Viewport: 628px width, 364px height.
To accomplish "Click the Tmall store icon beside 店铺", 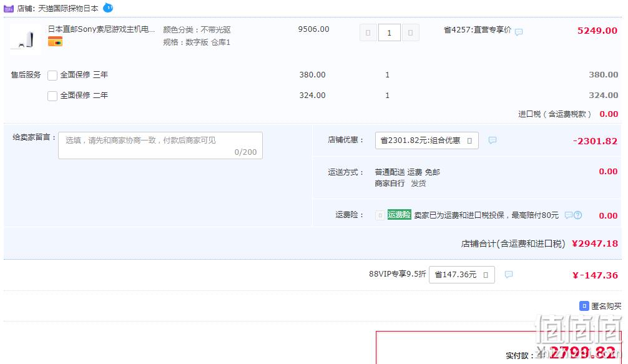I will pos(8,8).
